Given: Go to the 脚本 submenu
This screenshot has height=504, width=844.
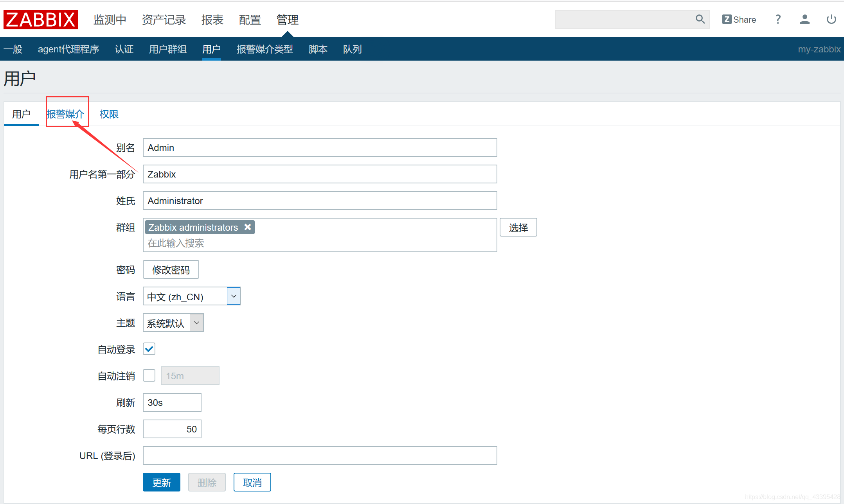Looking at the screenshot, I should point(318,49).
